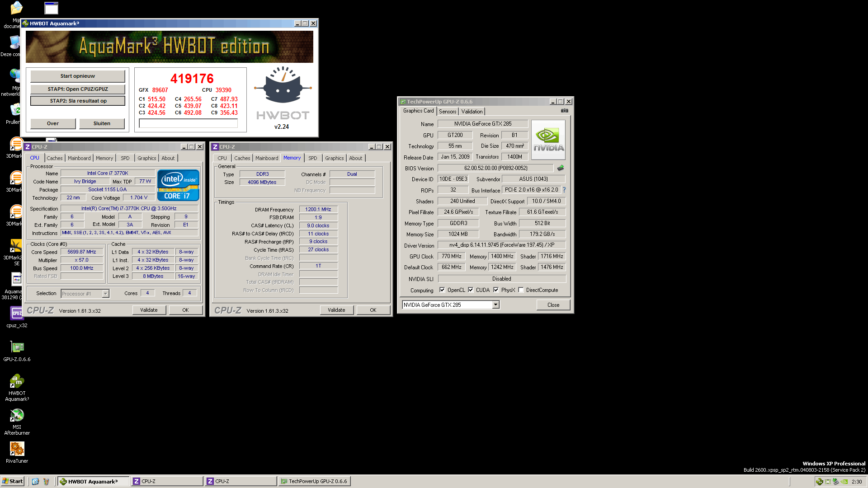Enable the DirectCompute checkbox

pyautogui.click(x=521, y=290)
